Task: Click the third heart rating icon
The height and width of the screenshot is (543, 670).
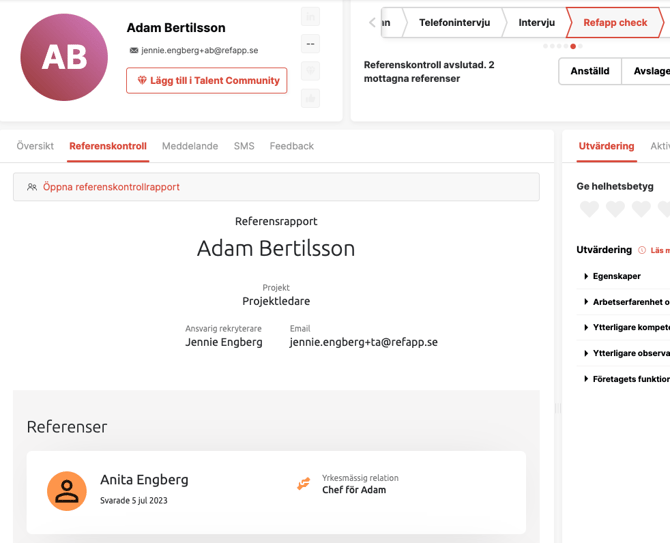Action: [641, 209]
